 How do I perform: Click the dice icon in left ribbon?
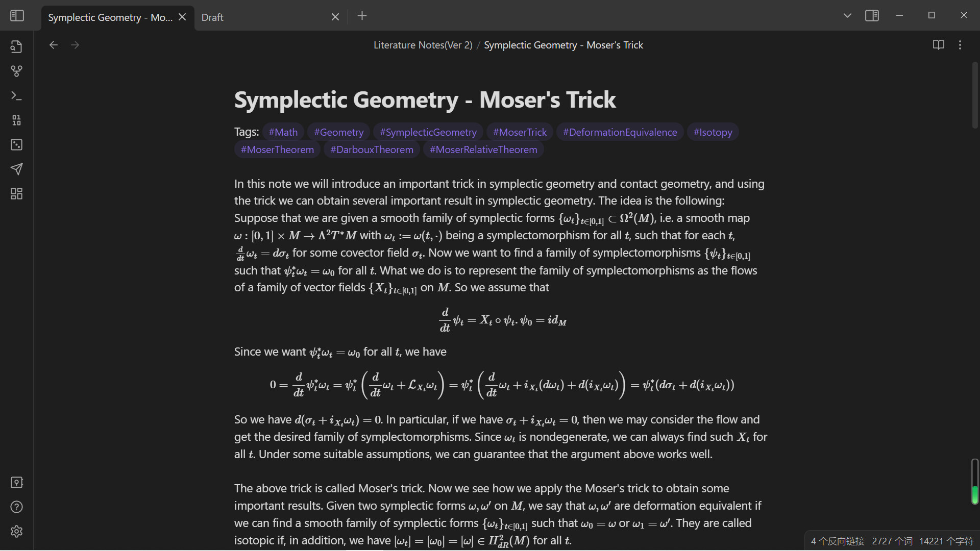point(16,145)
